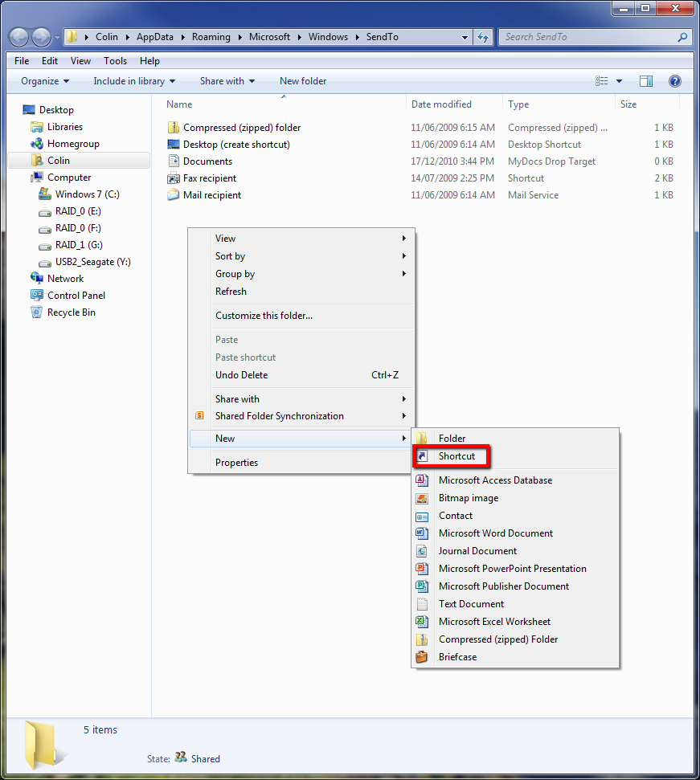700x780 pixels.
Task: Select Colin in the navigation pane
Action: (x=79, y=160)
